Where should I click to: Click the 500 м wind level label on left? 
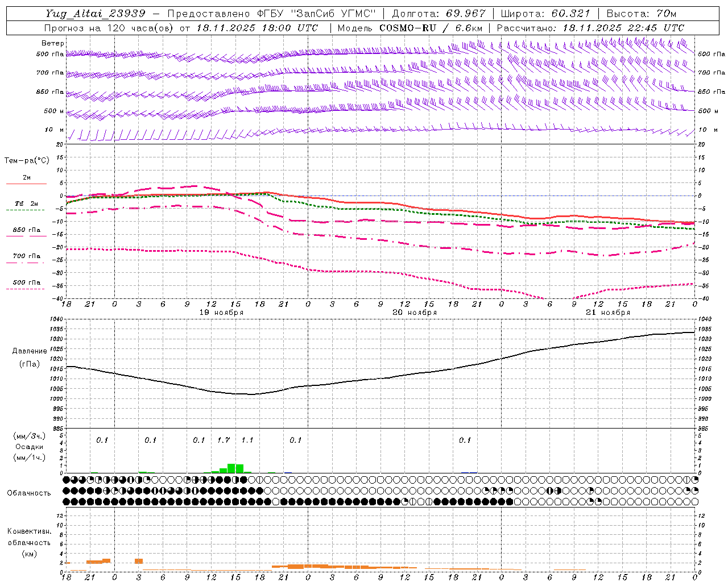[54, 111]
